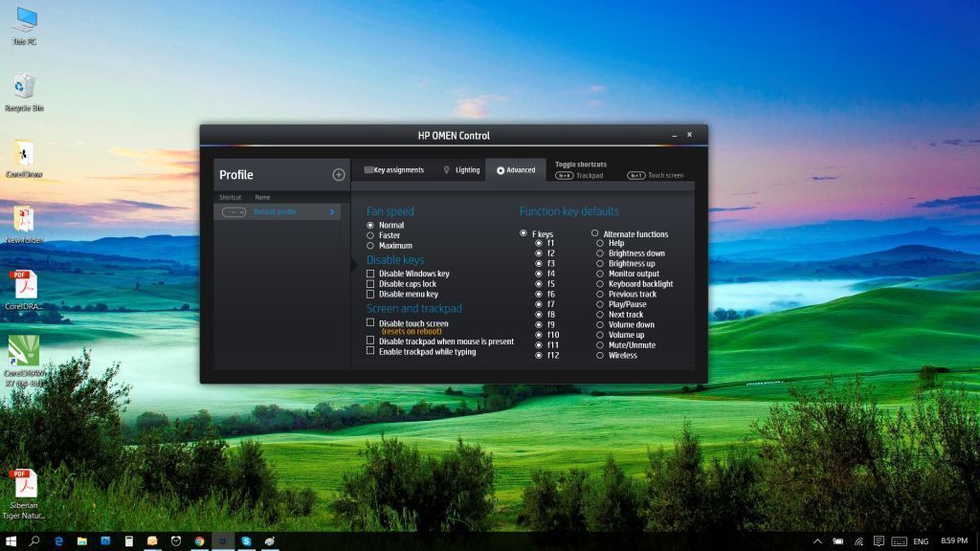Select the Play/Pause radio button
Screen dimensions: 980x551
pos(600,304)
